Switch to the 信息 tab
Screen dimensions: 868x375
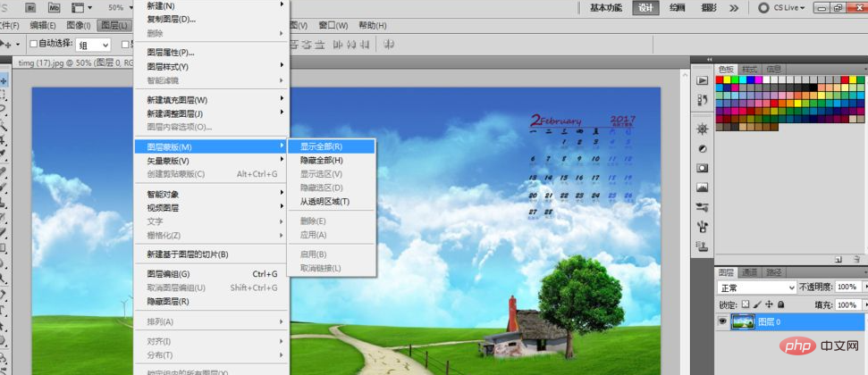coord(774,70)
